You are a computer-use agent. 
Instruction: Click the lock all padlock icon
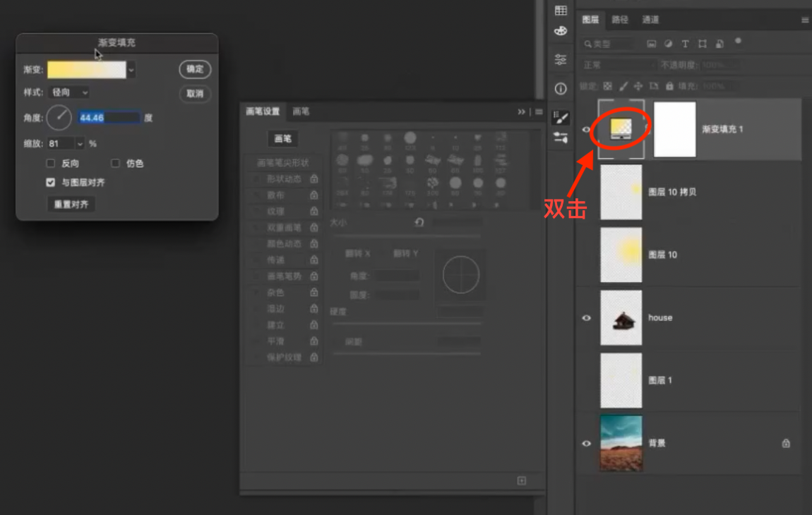pyautogui.click(x=669, y=86)
